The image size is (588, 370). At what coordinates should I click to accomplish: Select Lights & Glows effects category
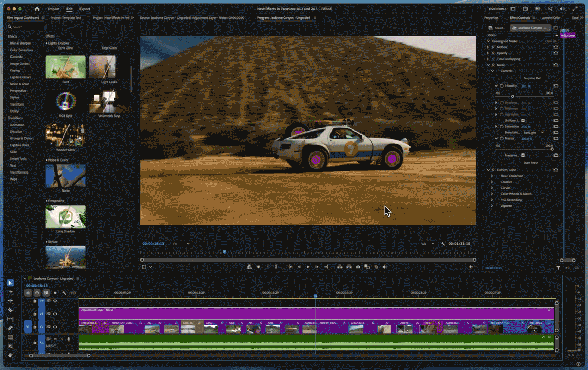click(x=21, y=77)
